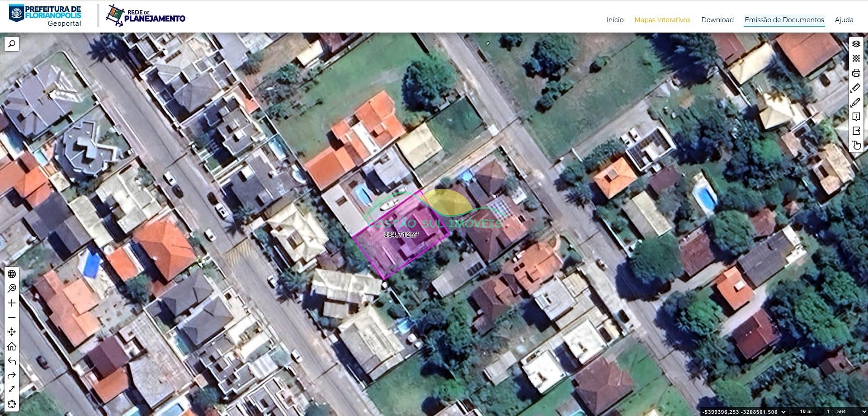Activate the feature info tool
868x416 pixels.
856,117
